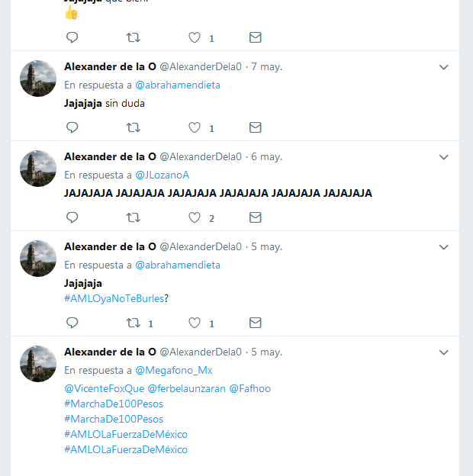This screenshot has width=473, height=476.
Task: Retweet the all-caps JAJAJAJA tweet
Action: (133, 217)
